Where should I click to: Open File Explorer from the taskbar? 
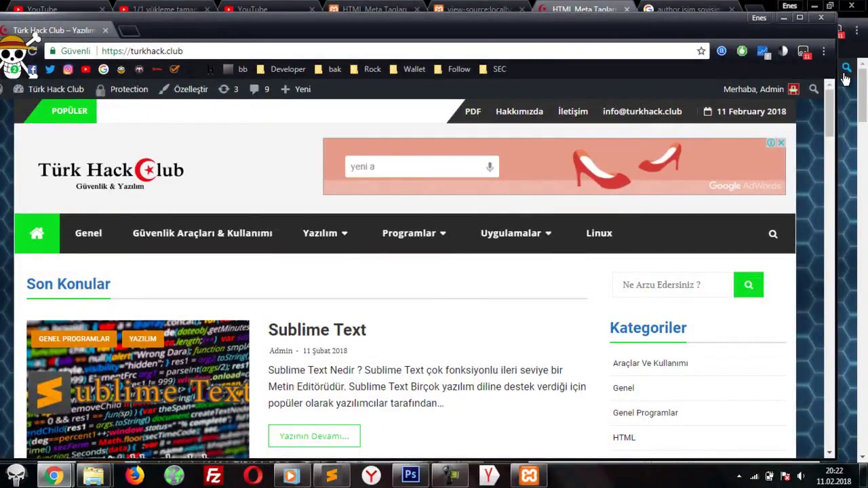coord(94,476)
